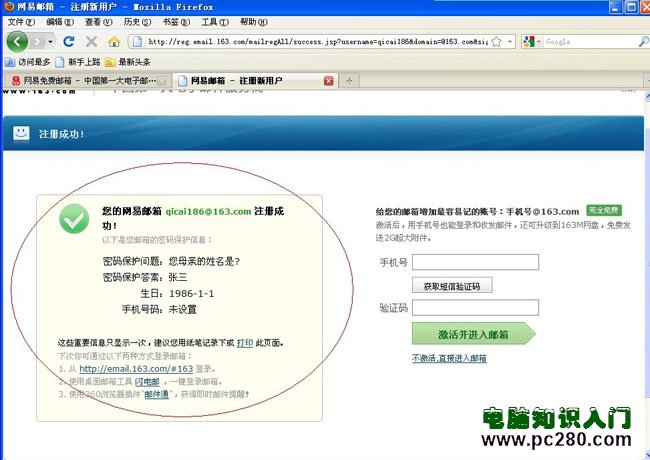Close the 注册新用户 tab
The width and height of the screenshot is (650, 460).
(328, 80)
